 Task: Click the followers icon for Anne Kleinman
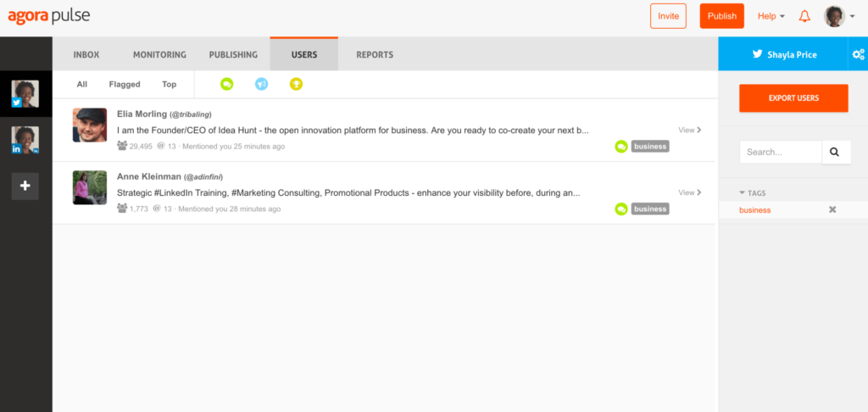point(122,209)
